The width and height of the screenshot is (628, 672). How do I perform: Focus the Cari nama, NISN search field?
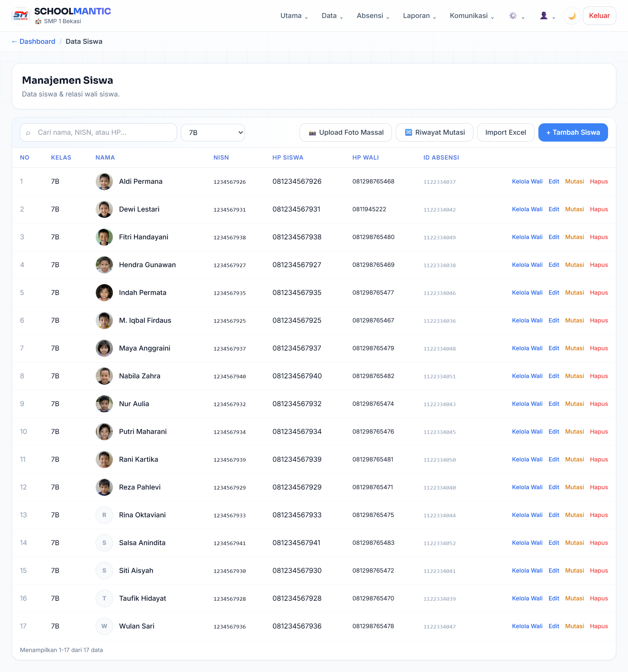[x=98, y=132]
